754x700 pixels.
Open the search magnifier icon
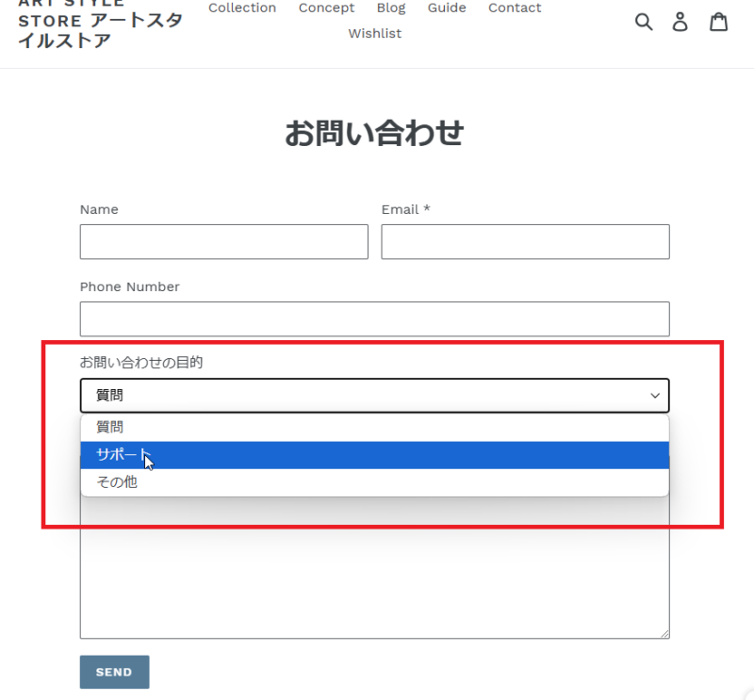644,22
